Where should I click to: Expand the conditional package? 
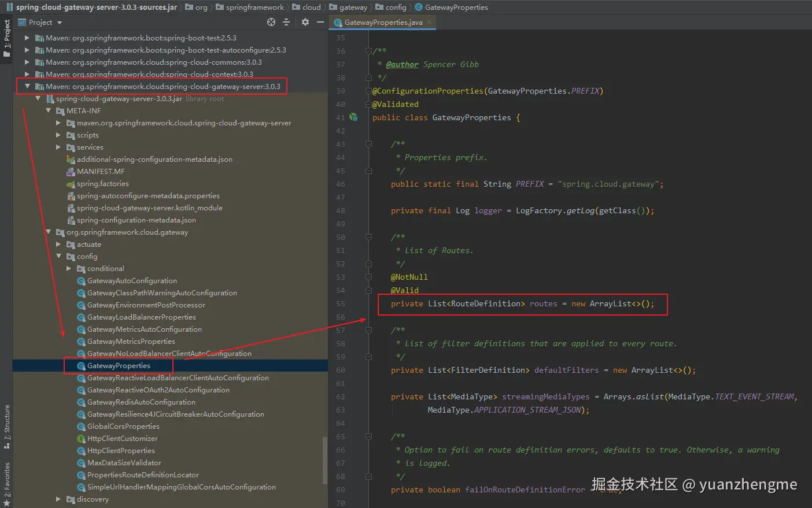(x=69, y=268)
